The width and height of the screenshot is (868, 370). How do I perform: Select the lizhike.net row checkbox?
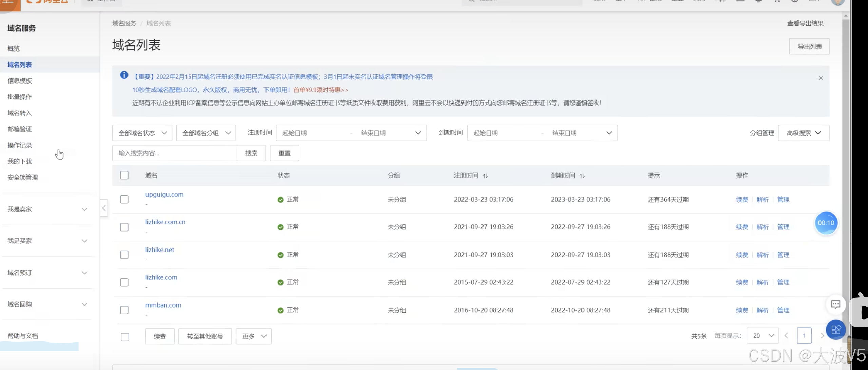point(124,255)
